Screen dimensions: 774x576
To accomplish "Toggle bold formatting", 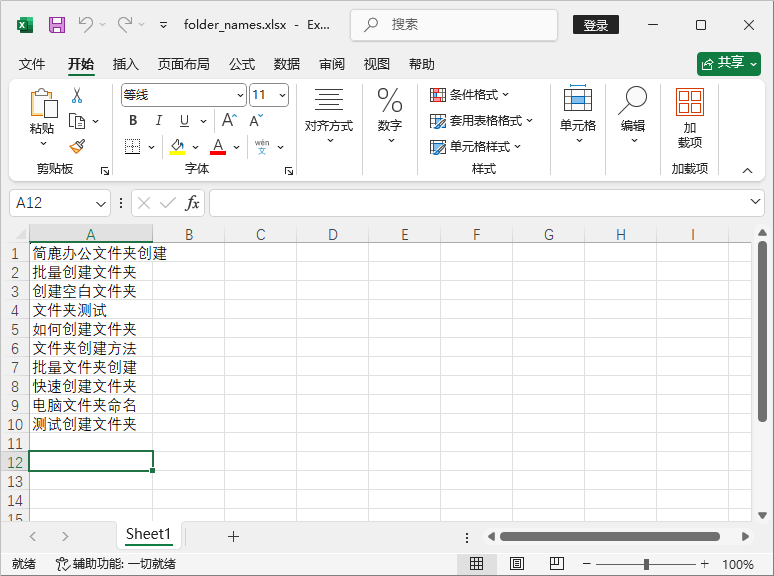I will pyautogui.click(x=133, y=120).
